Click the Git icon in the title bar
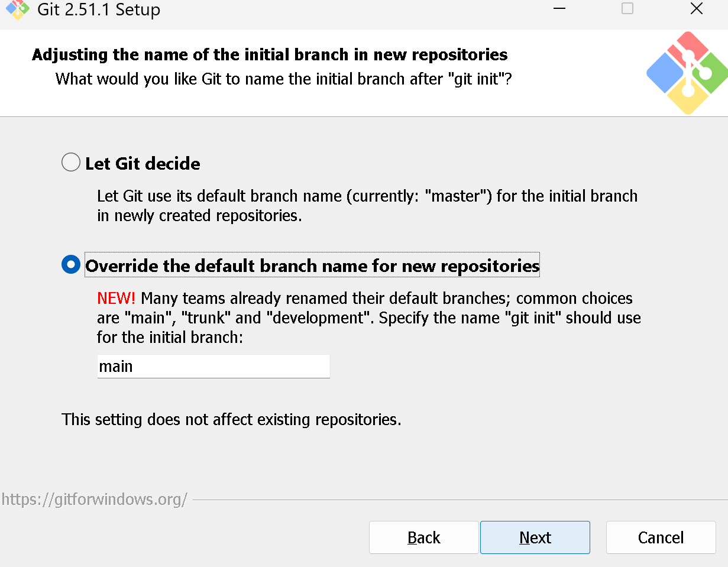The height and width of the screenshot is (567, 728). (x=18, y=9)
